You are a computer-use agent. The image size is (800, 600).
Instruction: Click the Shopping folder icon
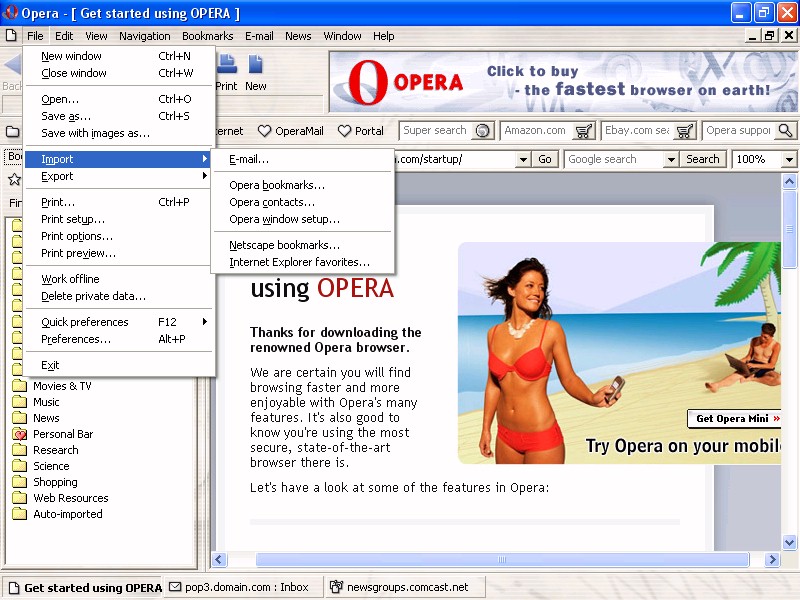click(x=19, y=482)
